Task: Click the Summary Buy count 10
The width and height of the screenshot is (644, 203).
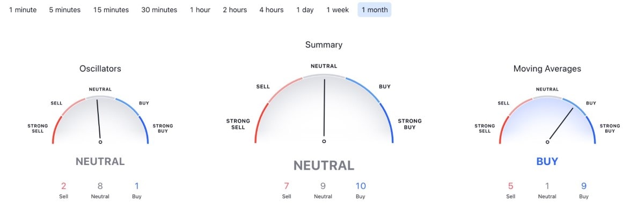Action: point(361,186)
